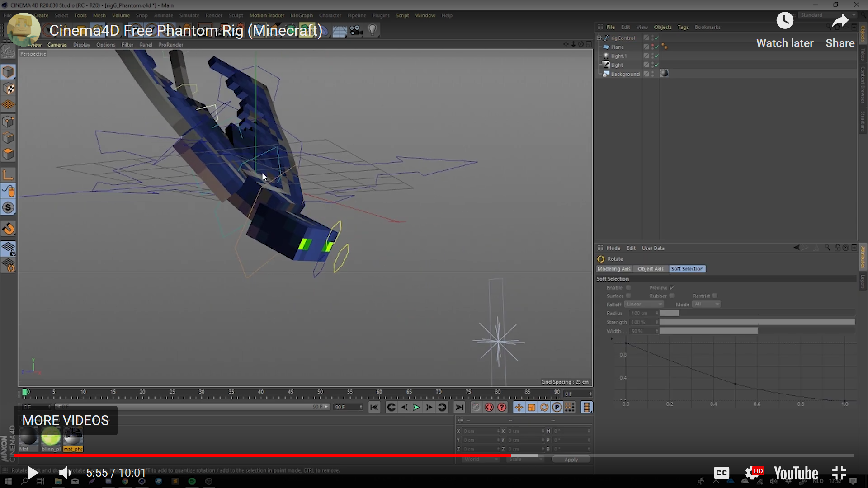Go to end of the timeline

click(x=459, y=407)
